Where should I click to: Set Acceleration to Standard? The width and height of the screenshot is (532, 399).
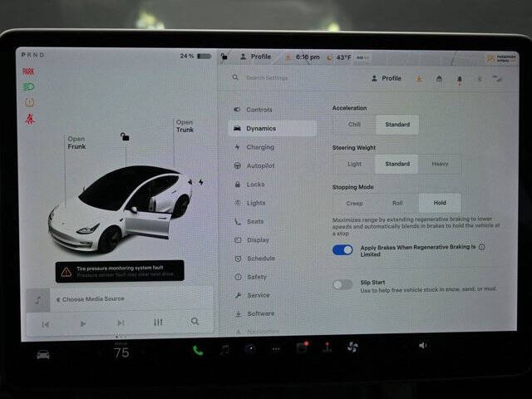pos(397,125)
